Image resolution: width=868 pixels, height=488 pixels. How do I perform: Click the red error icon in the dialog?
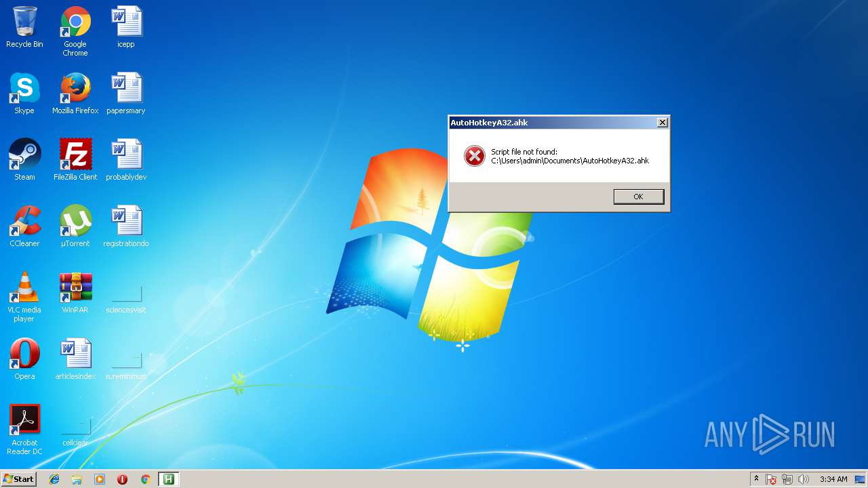coord(474,156)
